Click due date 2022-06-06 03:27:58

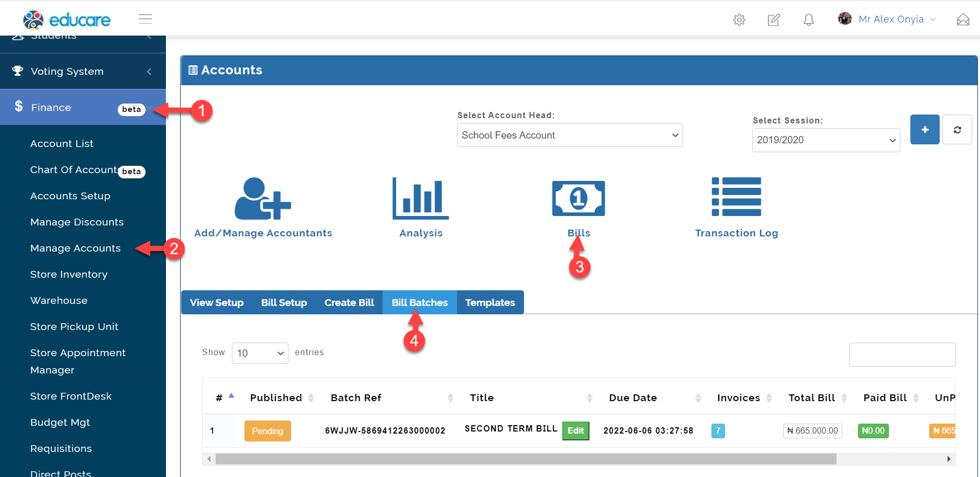coord(648,430)
